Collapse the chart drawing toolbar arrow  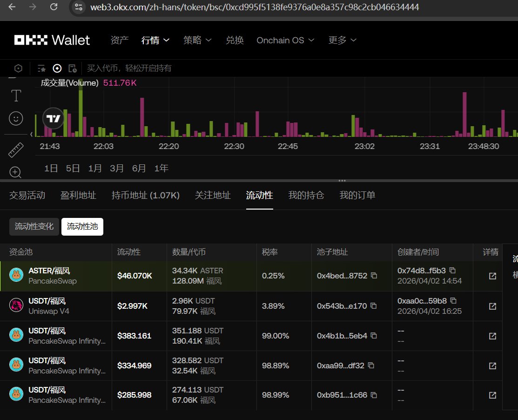pos(31,134)
